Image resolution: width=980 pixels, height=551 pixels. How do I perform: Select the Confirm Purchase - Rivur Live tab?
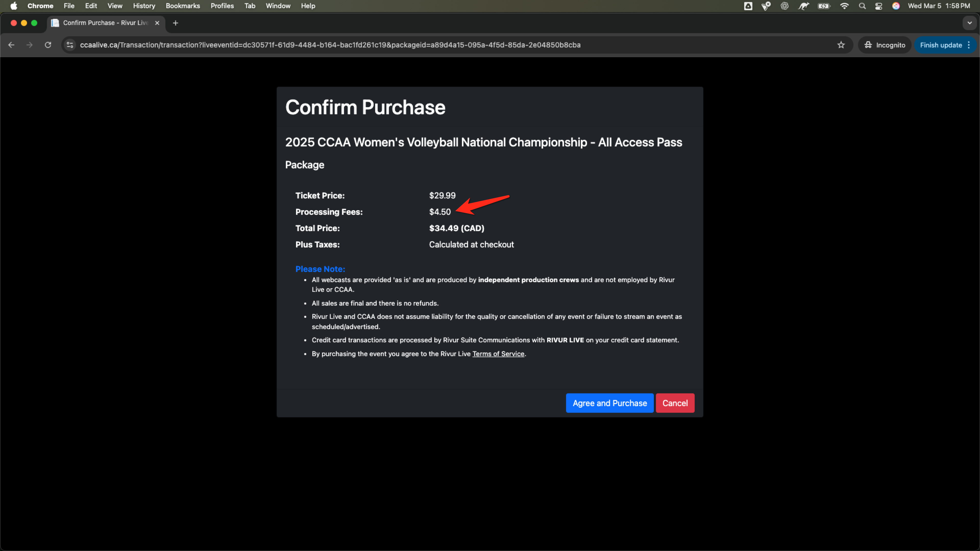tap(106, 23)
